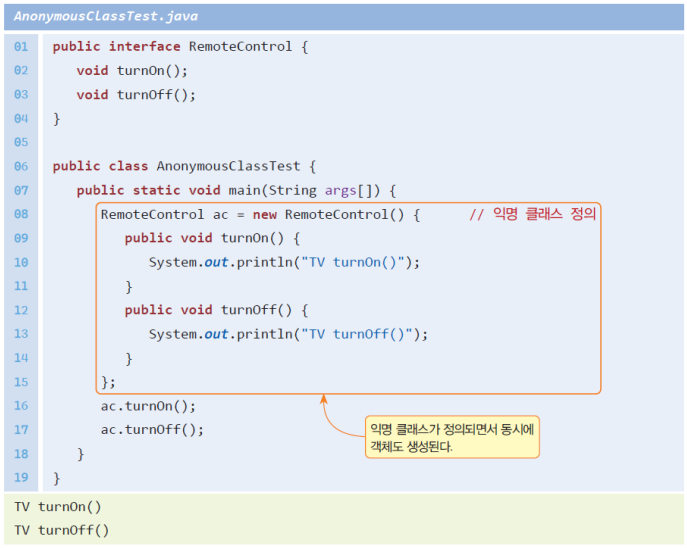Click line number 19

click(x=21, y=477)
